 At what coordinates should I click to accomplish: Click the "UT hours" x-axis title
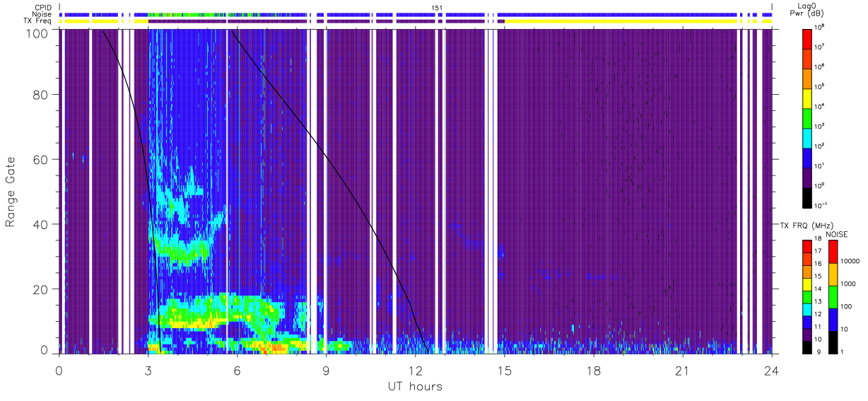(415, 386)
